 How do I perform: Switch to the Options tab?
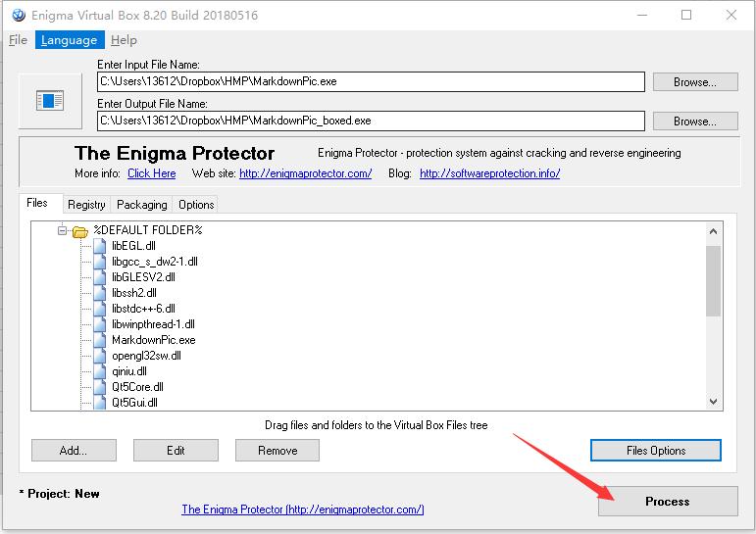click(x=196, y=205)
